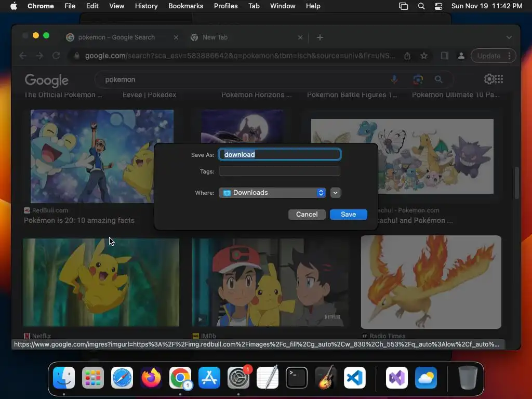The width and height of the screenshot is (532, 399).
Task: Click the Save button in the dialog
Action: (x=348, y=215)
